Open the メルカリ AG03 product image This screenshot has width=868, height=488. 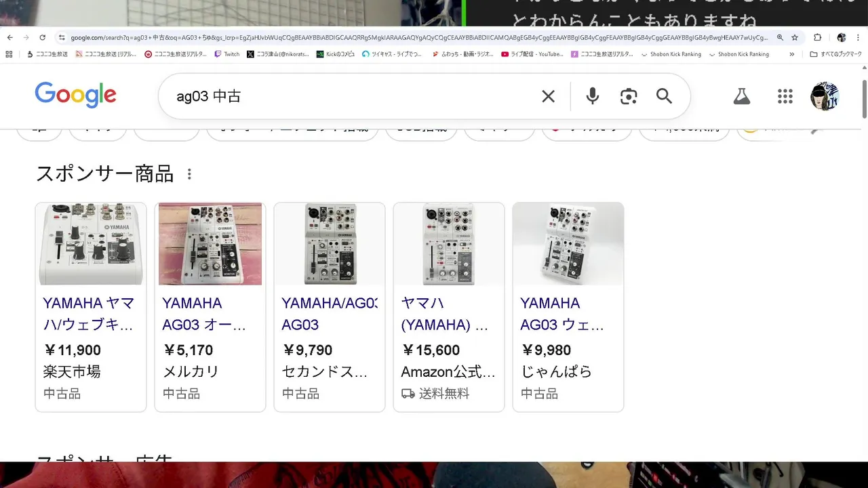(x=210, y=244)
